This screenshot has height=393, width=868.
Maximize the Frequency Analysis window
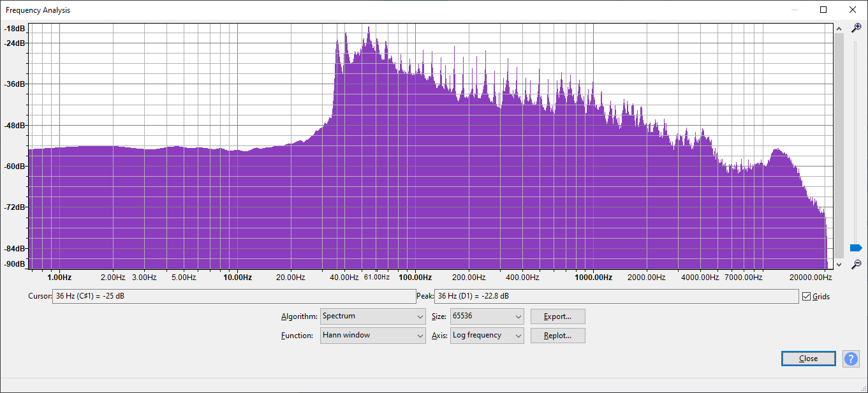[x=823, y=10]
